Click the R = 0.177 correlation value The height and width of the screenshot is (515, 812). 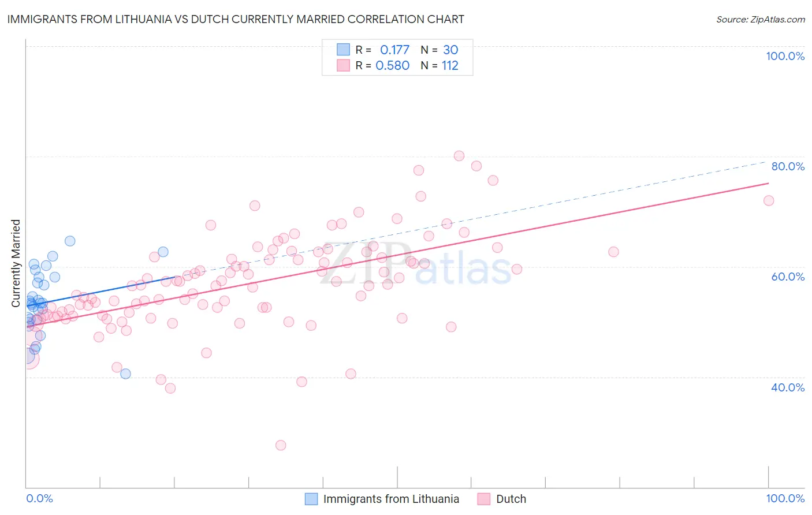(382, 50)
